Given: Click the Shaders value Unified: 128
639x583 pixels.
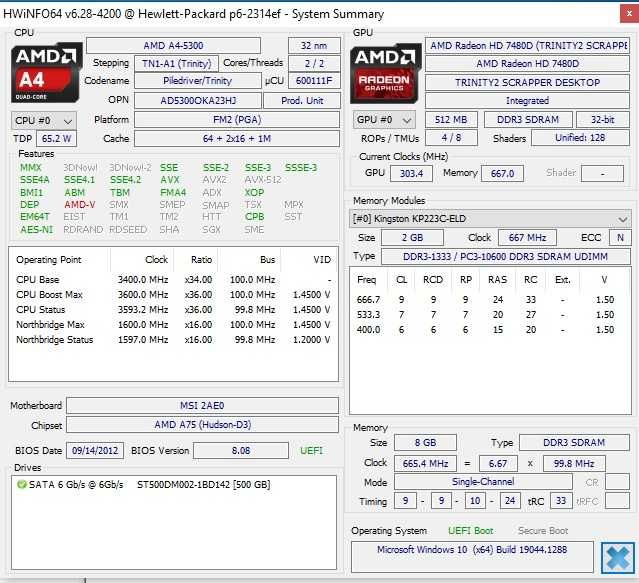Looking at the screenshot, I should click(580, 138).
